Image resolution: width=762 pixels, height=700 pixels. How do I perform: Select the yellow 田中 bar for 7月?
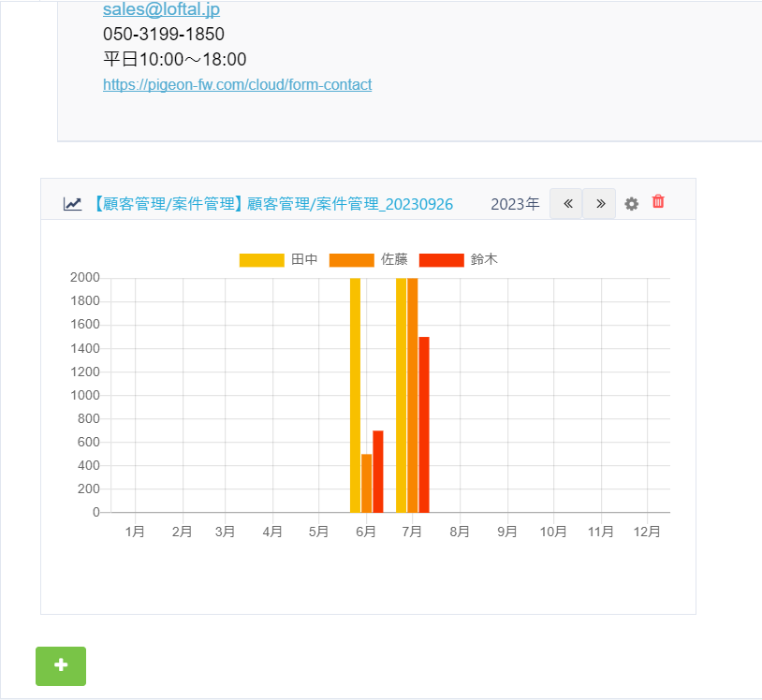pos(401,395)
